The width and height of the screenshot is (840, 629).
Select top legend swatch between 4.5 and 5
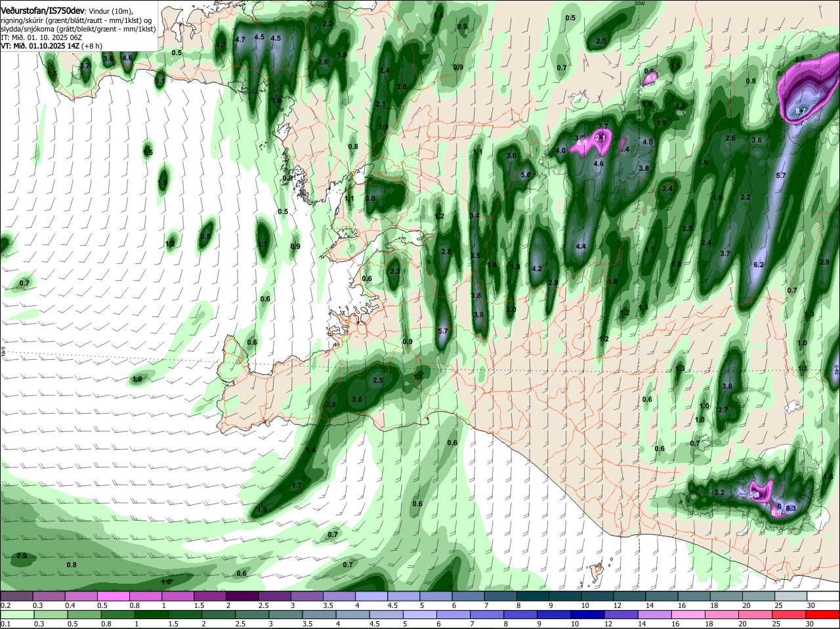(x=404, y=596)
